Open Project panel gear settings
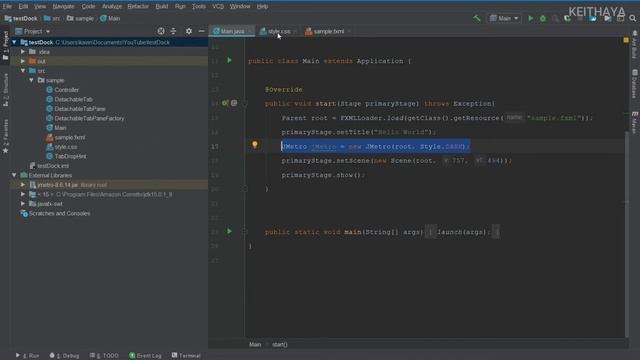The width and height of the screenshot is (640, 360). (x=189, y=31)
